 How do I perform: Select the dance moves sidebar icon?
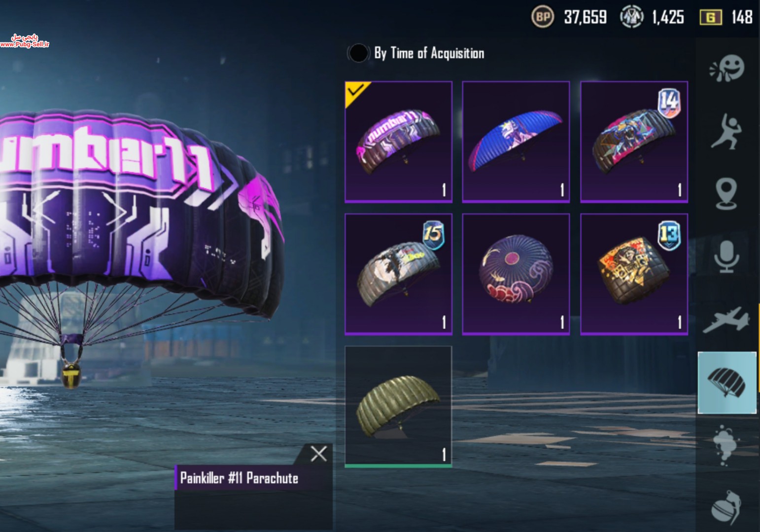[726, 131]
